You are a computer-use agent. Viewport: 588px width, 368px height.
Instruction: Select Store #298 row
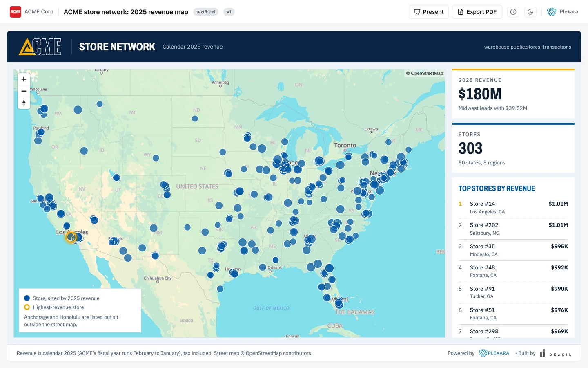point(513,332)
